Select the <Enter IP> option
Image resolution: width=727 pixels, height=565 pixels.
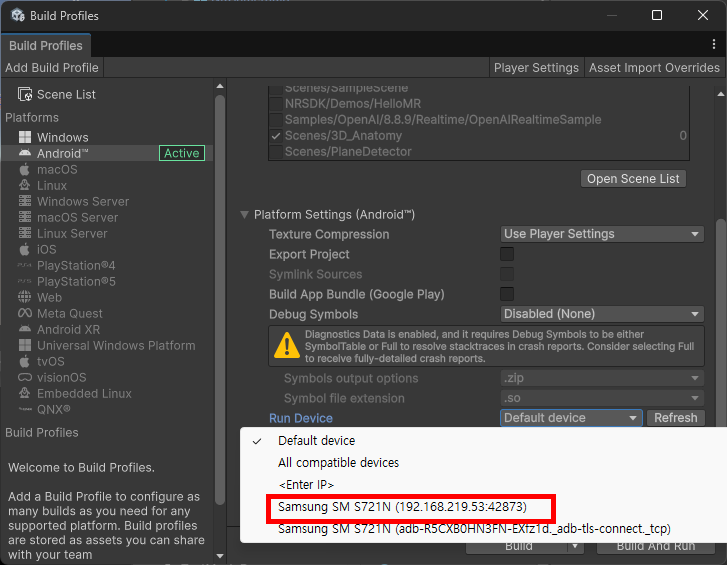point(306,485)
